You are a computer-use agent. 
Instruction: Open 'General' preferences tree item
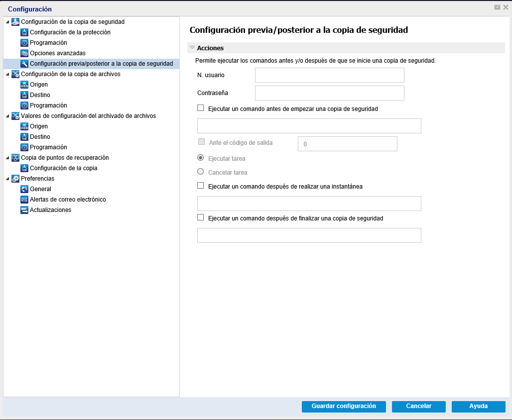[40, 189]
